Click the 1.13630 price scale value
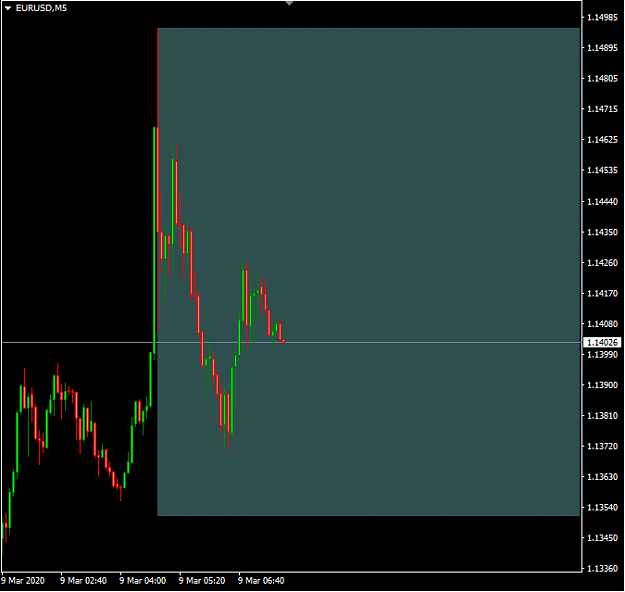This screenshot has width=625, height=592. [602, 477]
